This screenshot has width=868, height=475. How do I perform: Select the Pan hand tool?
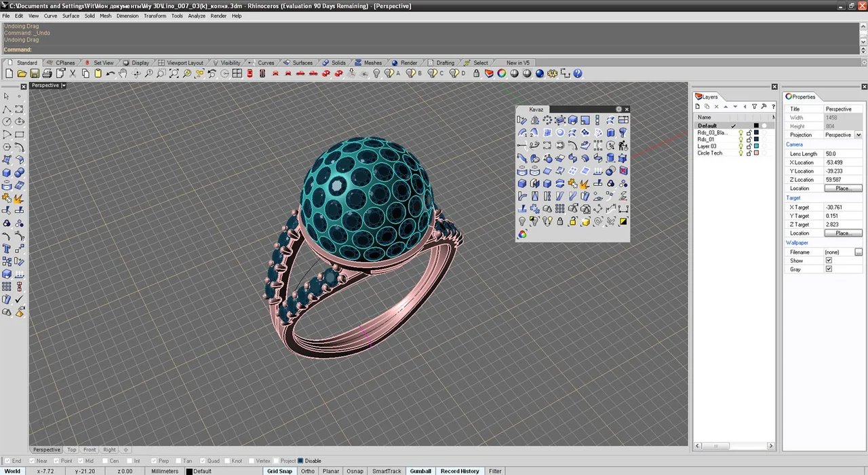point(123,73)
